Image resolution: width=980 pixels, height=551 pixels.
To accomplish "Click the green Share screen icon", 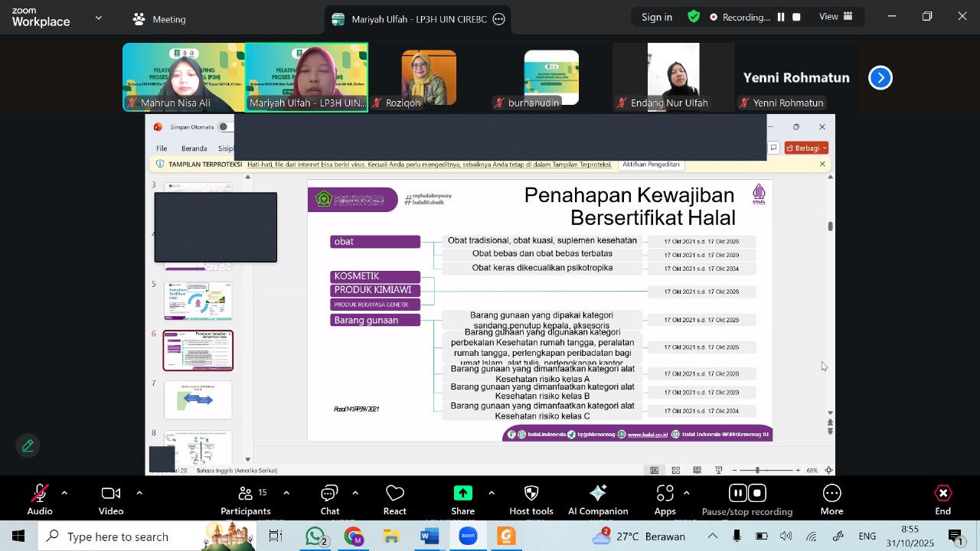I will (462, 494).
